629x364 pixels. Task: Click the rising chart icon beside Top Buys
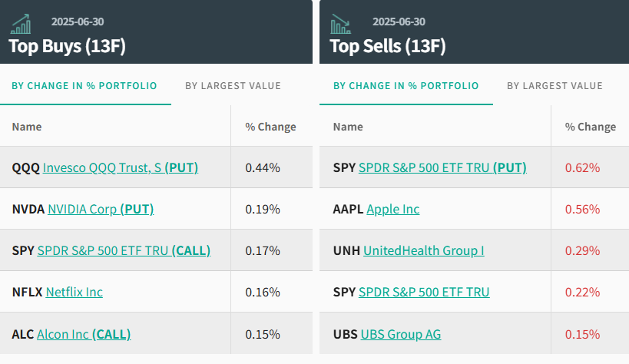click(21, 23)
